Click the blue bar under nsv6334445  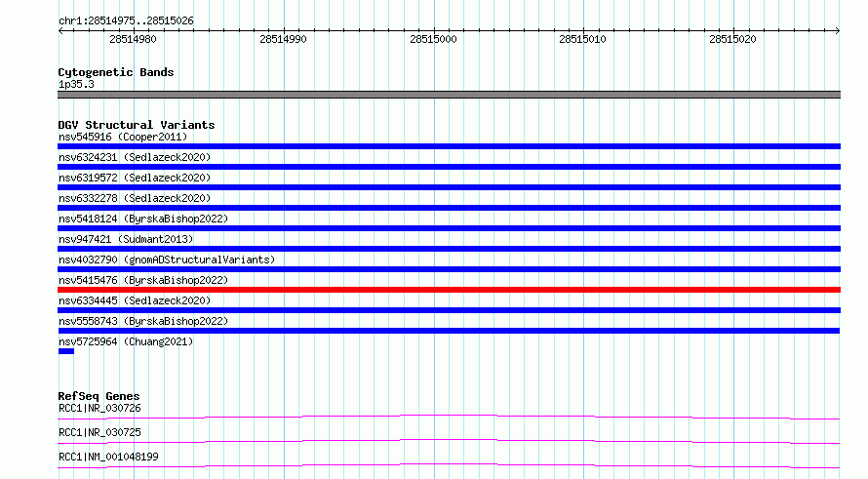tap(449, 310)
